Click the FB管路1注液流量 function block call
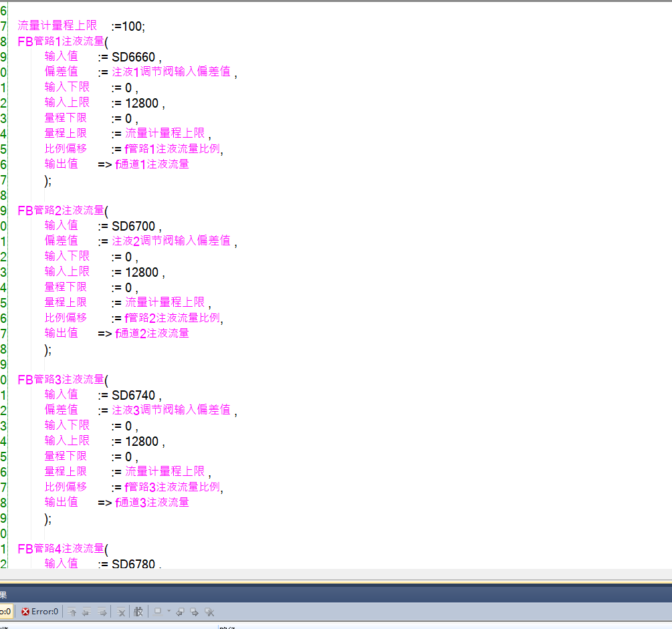672x629 pixels. pos(61,41)
